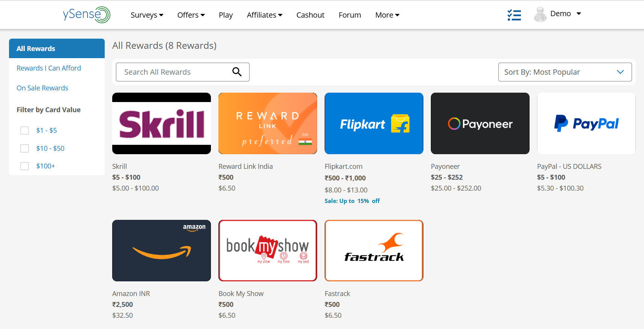Open the Fastrack reward logo
644x329 pixels.
pos(374,251)
